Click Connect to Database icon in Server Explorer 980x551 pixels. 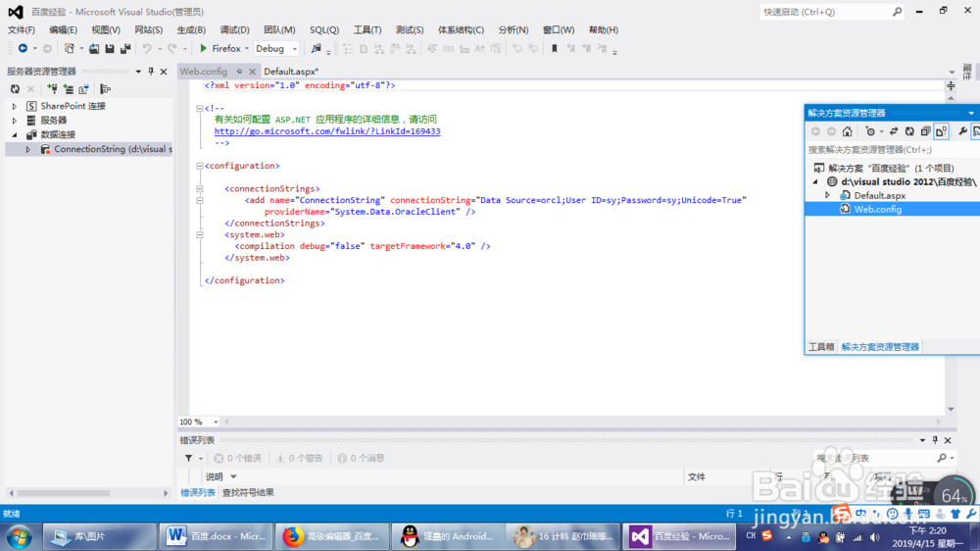(x=52, y=89)
